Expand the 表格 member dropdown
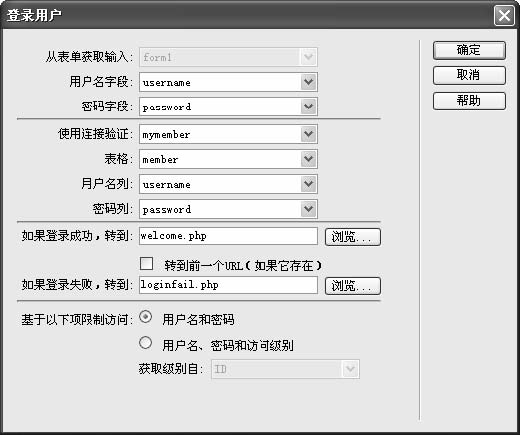Image resolution: width=520 pixels, height=435 pixels. pos(308,159)
